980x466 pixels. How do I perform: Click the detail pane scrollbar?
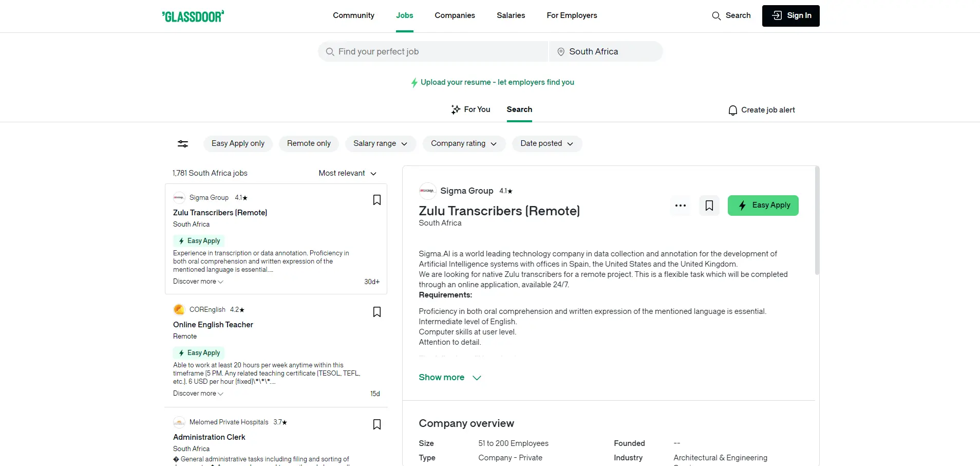817,221
